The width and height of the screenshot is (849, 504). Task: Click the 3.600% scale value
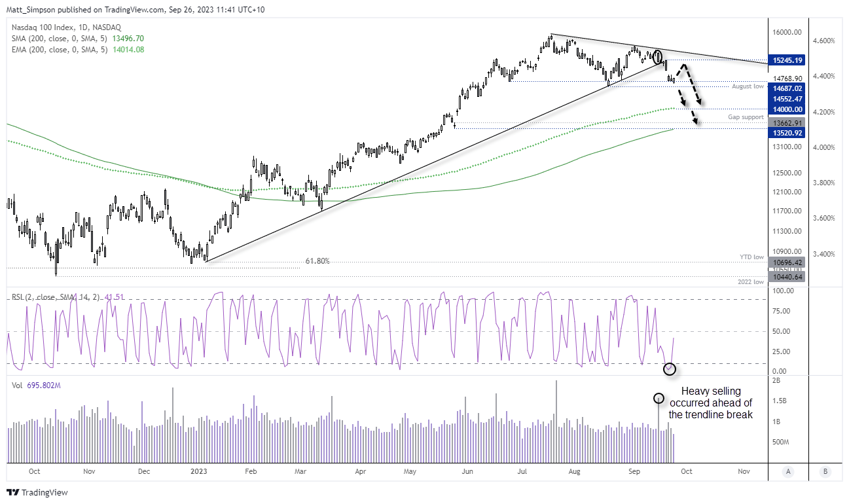tap(823, 218)
